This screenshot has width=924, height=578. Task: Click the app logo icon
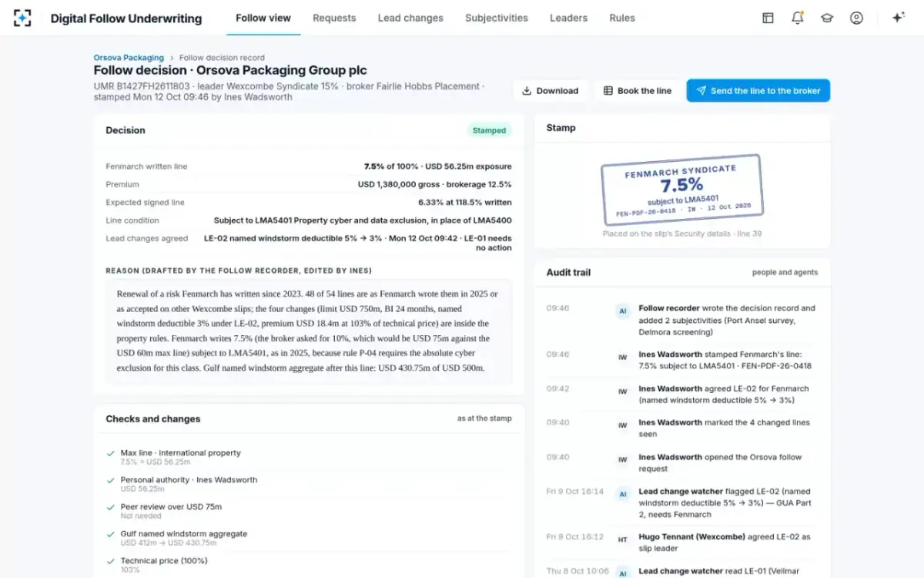[23, 18]
